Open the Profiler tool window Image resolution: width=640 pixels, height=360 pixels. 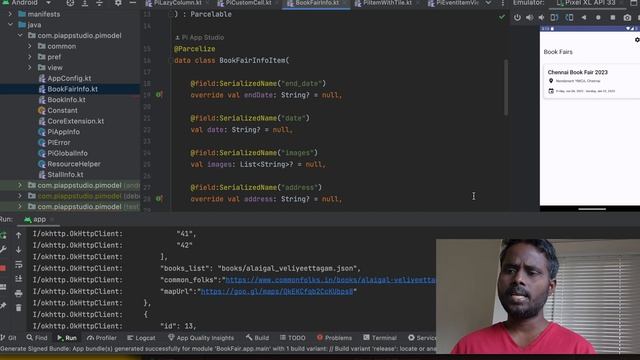coord(102,338)
